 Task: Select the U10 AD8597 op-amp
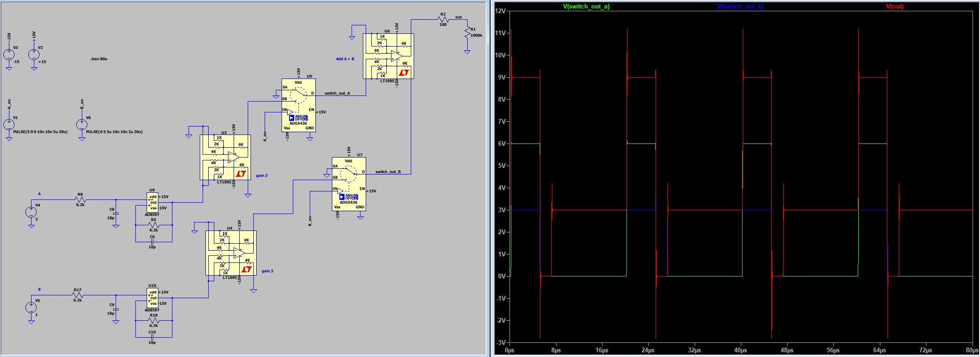[152, 298]
